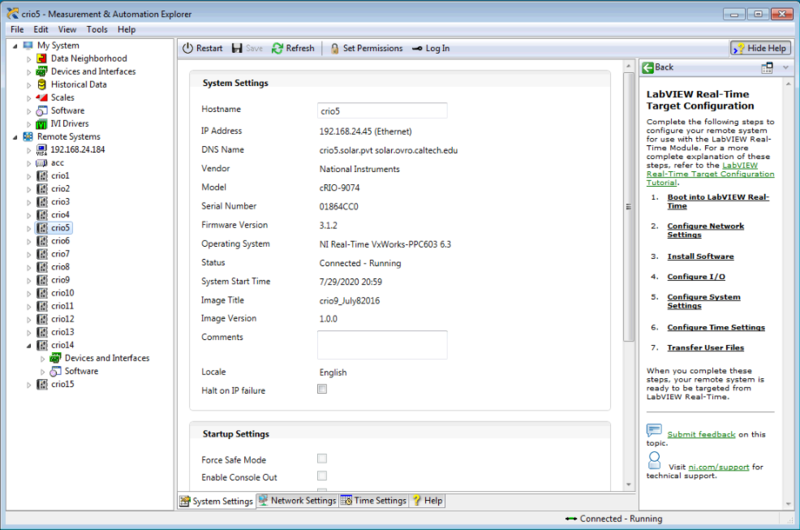Open the Configure I/O help link
The image size is (800, 530).
click(696, 276)
